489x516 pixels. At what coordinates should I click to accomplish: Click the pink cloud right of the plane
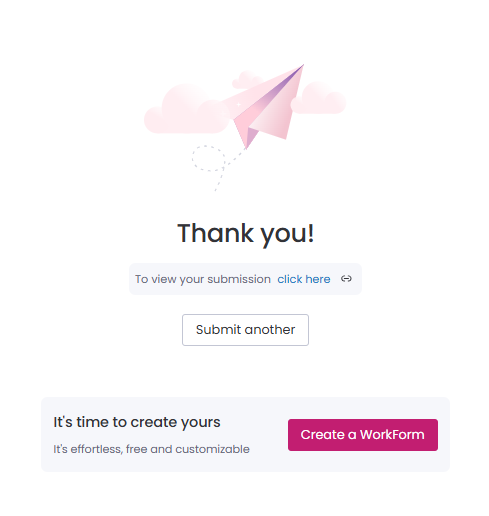[x=318, y=98]
